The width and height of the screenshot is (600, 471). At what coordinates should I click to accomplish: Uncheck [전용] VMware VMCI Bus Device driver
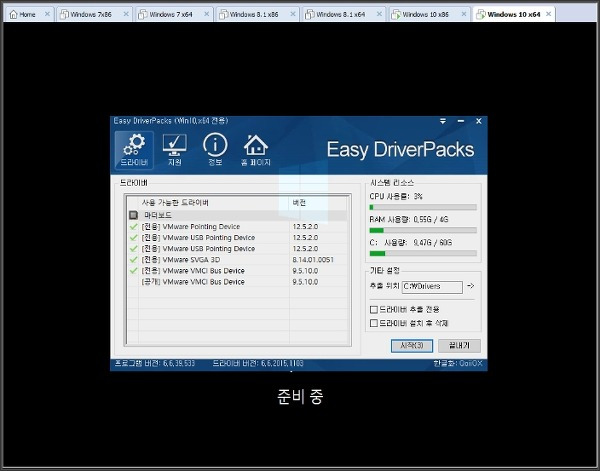pos(133,271)
